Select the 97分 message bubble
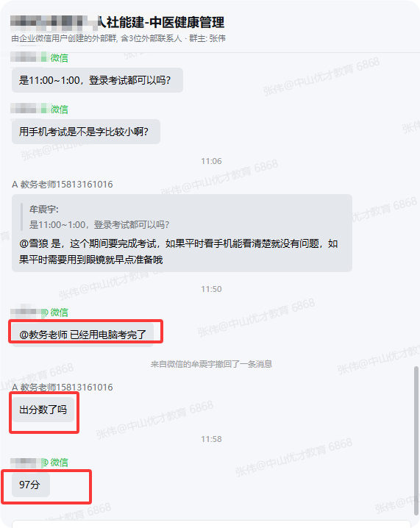This screenshot has height=528, width=420. (31, 485)
